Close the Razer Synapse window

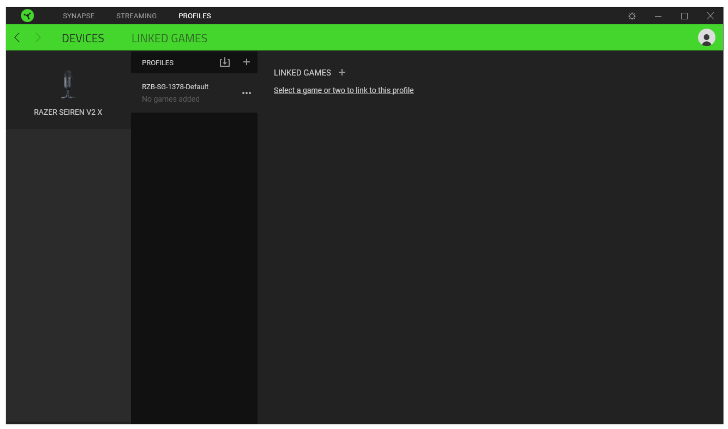[x=710, y=16]
